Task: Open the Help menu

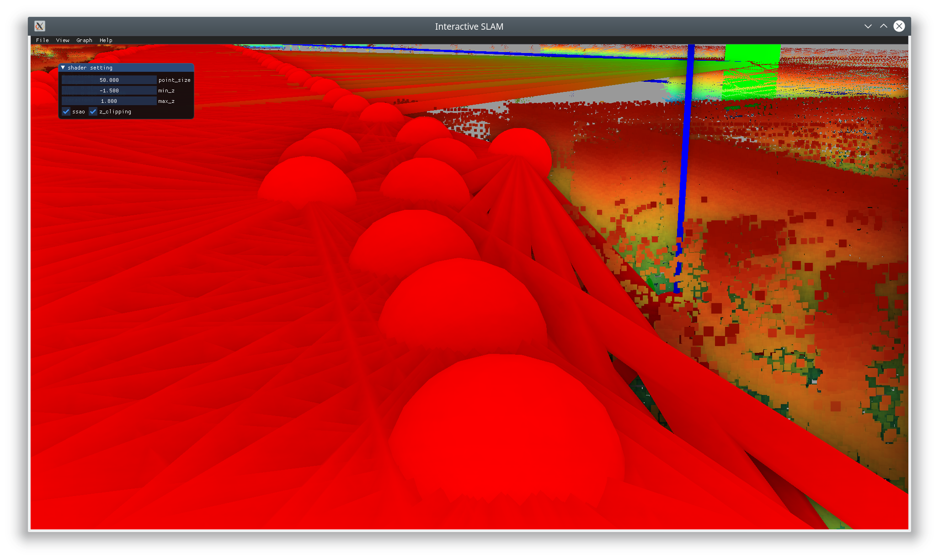Action: click(x=106, y=40)
